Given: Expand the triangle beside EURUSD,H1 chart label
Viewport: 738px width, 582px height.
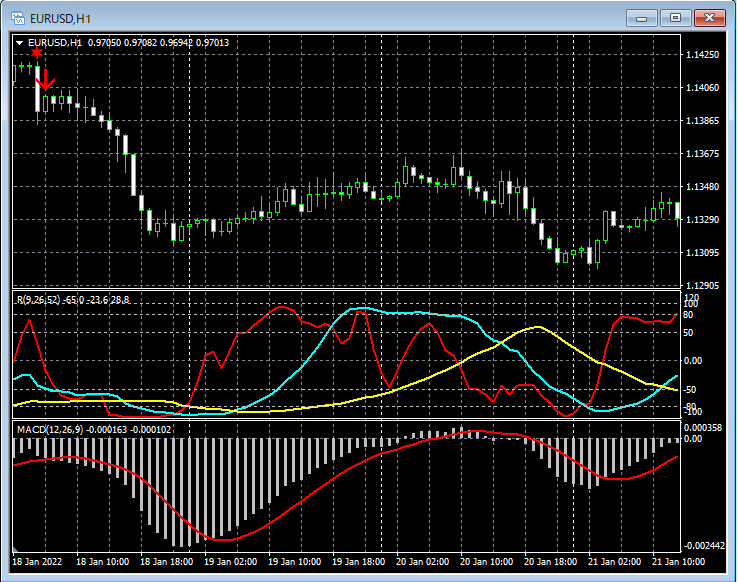Looking at the screenshot, I should pyautogui.click(x=19, y=43).
